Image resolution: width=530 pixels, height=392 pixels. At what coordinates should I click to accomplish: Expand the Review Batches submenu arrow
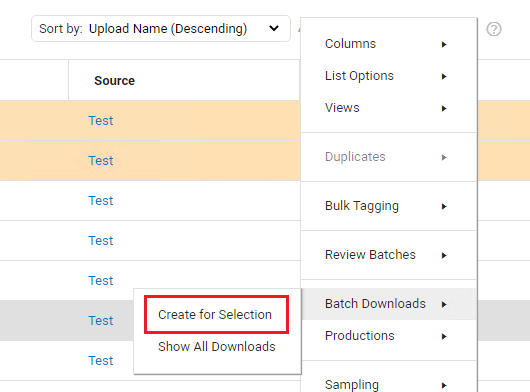(444, 255)
